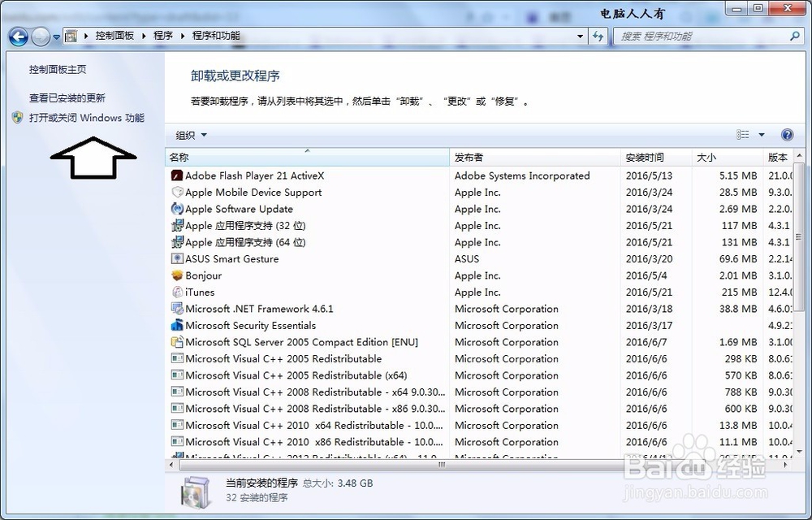Select the iTunes name text
Image resolution: width=812 pixels, height=520 pixels.
click(200, 292)
